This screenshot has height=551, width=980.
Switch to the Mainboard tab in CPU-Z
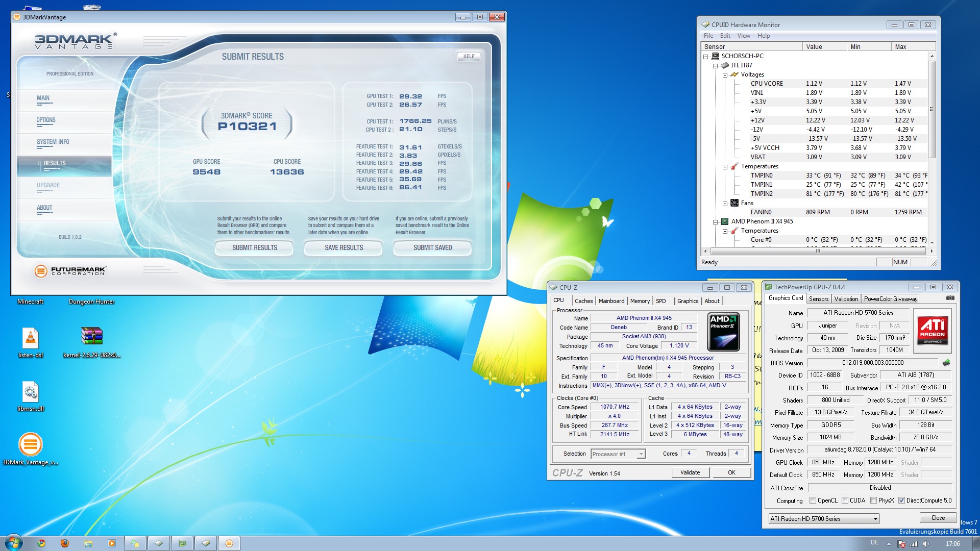(611, 301)
